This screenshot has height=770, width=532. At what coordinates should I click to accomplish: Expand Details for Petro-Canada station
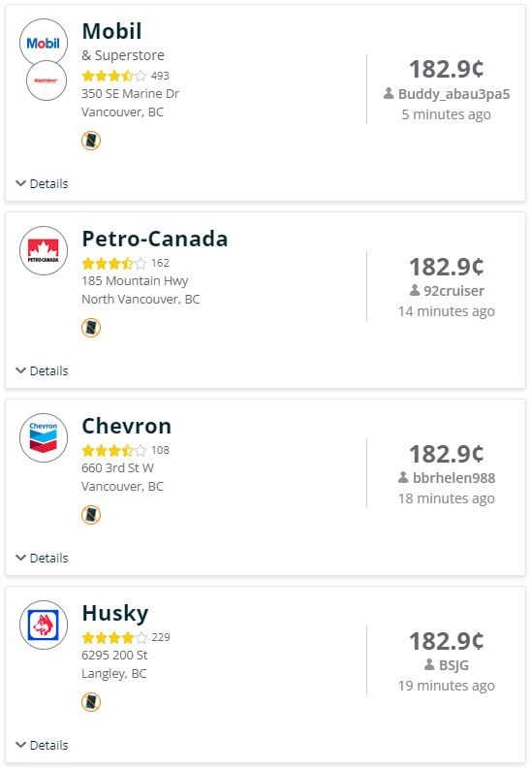point(43,370)
